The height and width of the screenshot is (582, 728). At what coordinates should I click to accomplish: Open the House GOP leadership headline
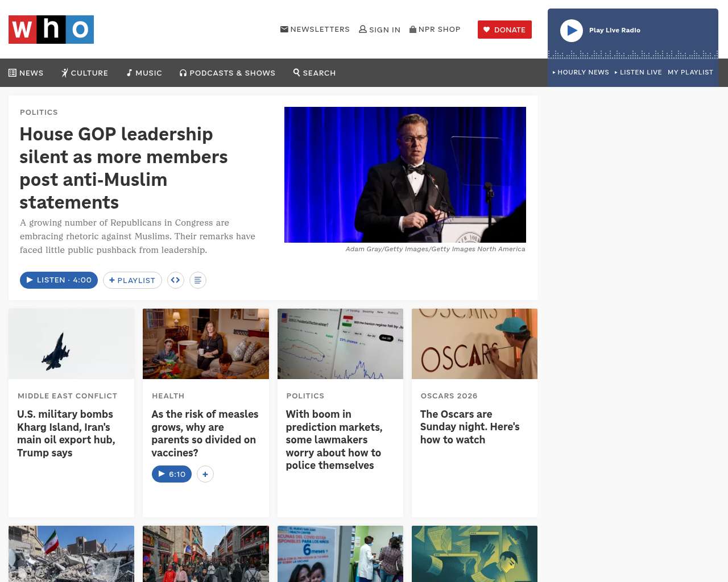tap(123, 168)
